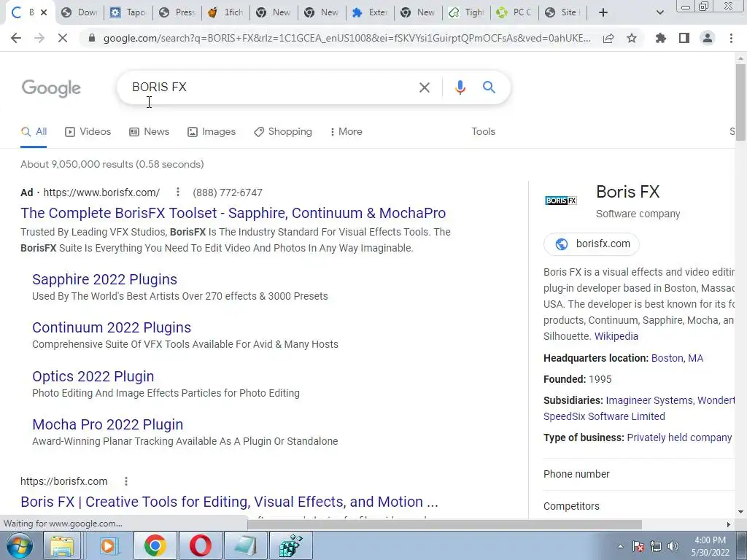Click the notepad-like taskbar icon
Viewport: 747px width, 560px height.
(x=245, y=545)
